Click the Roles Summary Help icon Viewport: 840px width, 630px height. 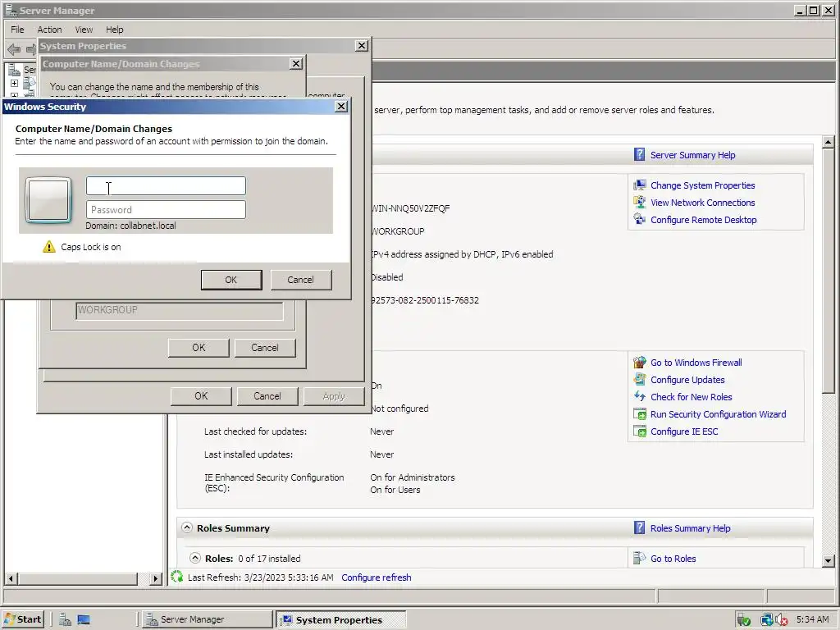(639, 528)
